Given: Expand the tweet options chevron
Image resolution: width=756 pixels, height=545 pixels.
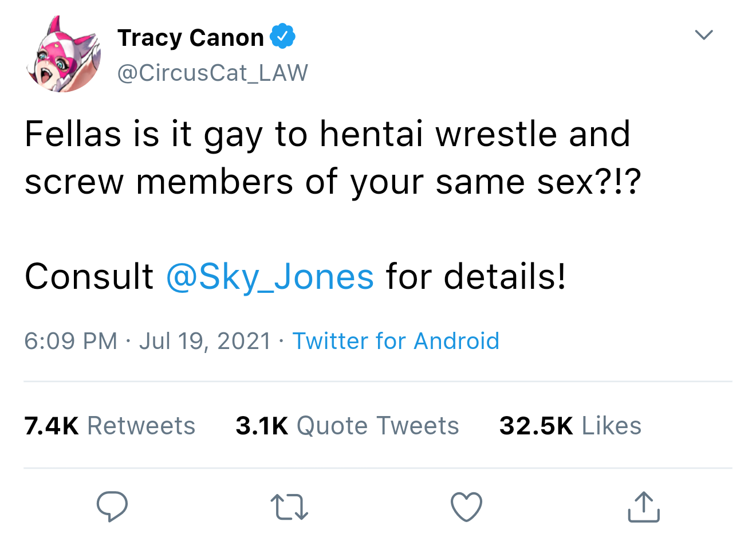Looking at the screenshot, I should (x=703, y=35).
